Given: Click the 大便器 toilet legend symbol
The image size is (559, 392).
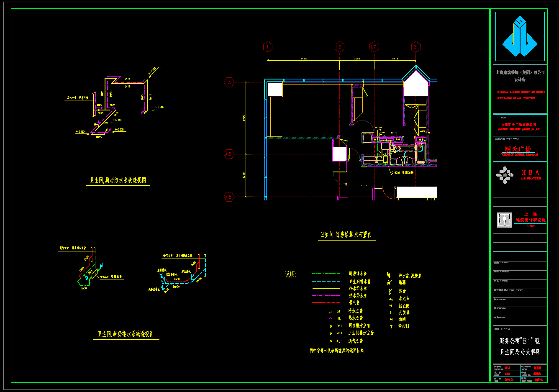Looking at the screenshot, I should point(391,313).
